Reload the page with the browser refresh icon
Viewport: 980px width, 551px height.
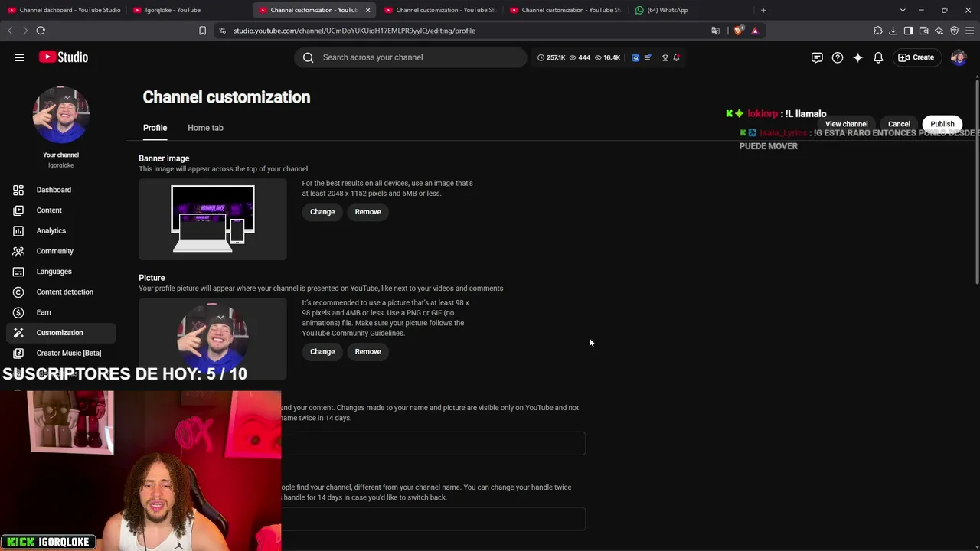click(41, 31)
